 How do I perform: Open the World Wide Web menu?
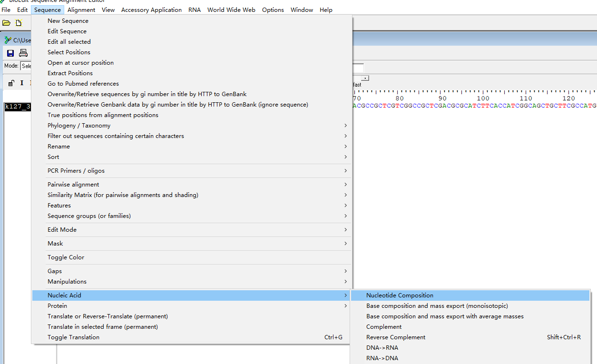231,10
